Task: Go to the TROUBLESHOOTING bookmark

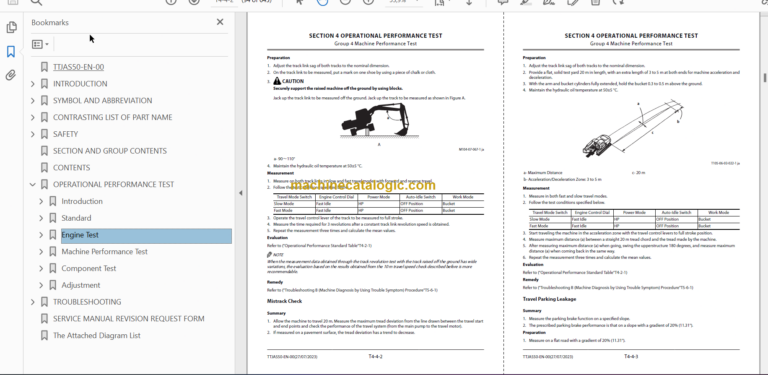Action: (x=87, y=302)
